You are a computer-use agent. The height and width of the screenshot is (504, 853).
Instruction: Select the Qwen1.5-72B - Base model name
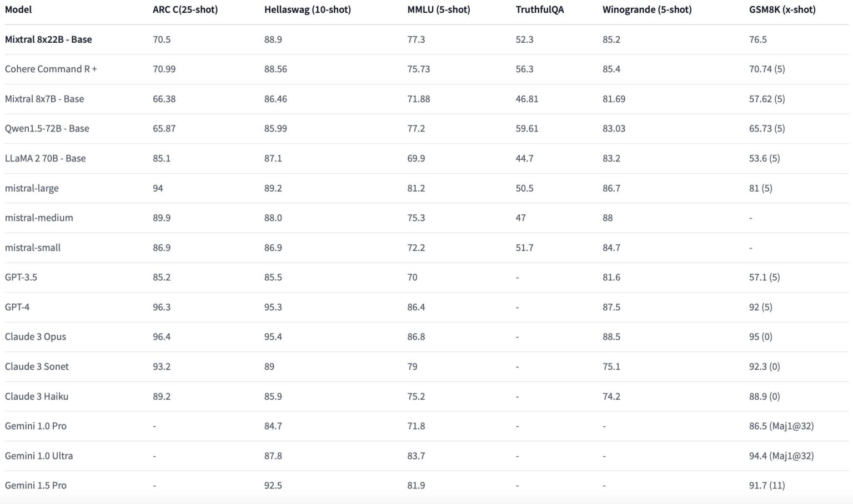click(47, 128)
